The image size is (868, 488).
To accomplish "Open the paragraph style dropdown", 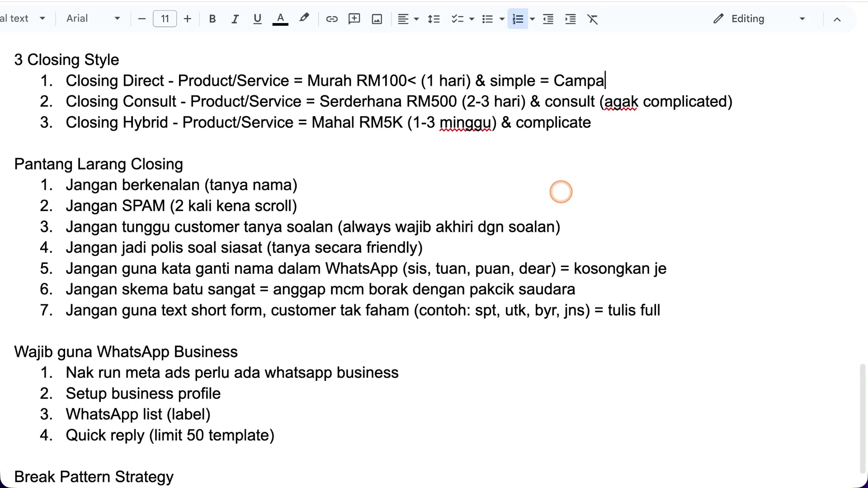I will coord(23,19).
